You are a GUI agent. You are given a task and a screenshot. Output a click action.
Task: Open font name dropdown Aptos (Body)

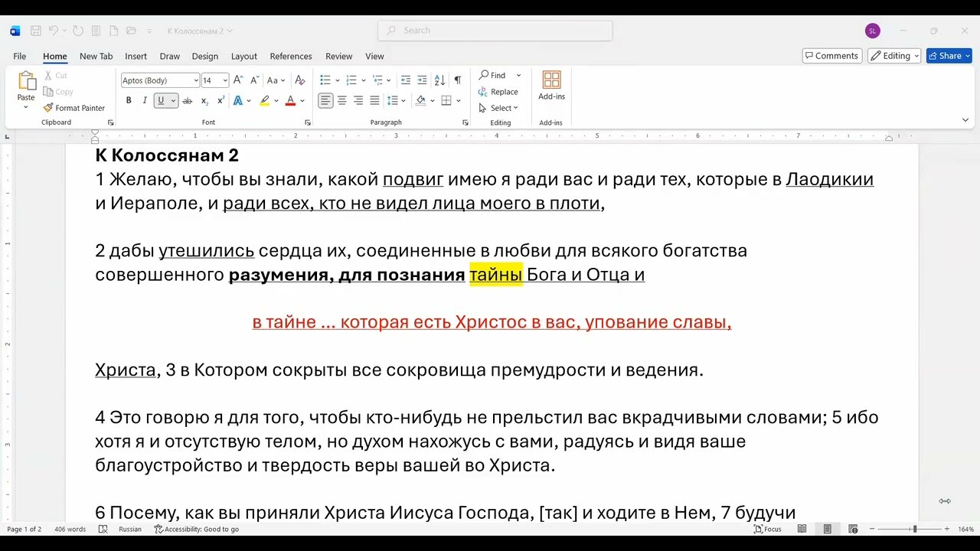(195, 80)
